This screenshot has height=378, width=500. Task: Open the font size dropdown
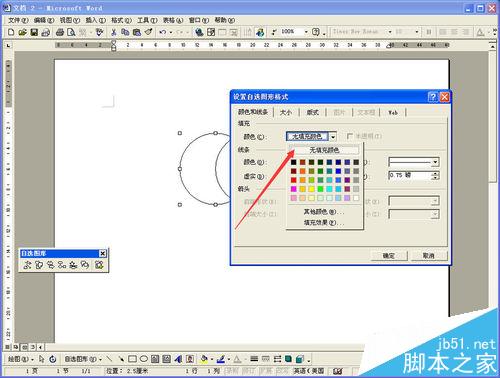pyautogui.click(x=416, y=32)
